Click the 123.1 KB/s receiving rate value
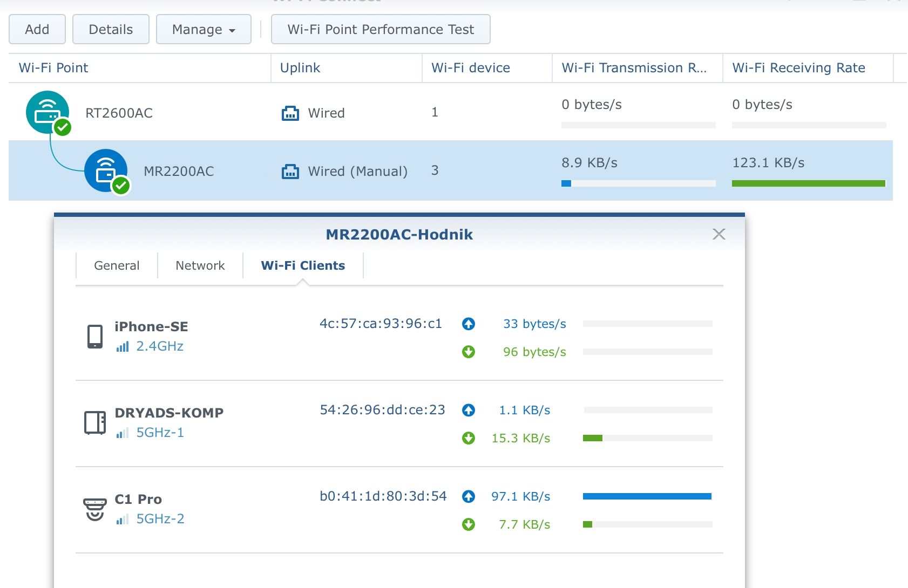This screenshot has width=908, height=588. point(768,163)
